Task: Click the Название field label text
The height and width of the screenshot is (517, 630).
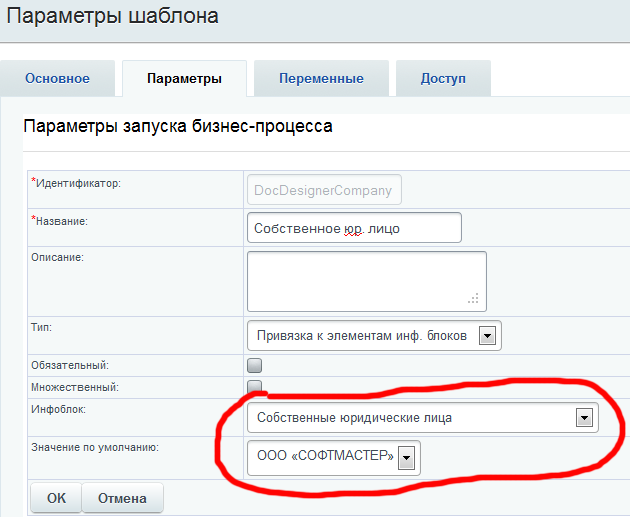Action: pyautogui.click(x=64, y=220)
